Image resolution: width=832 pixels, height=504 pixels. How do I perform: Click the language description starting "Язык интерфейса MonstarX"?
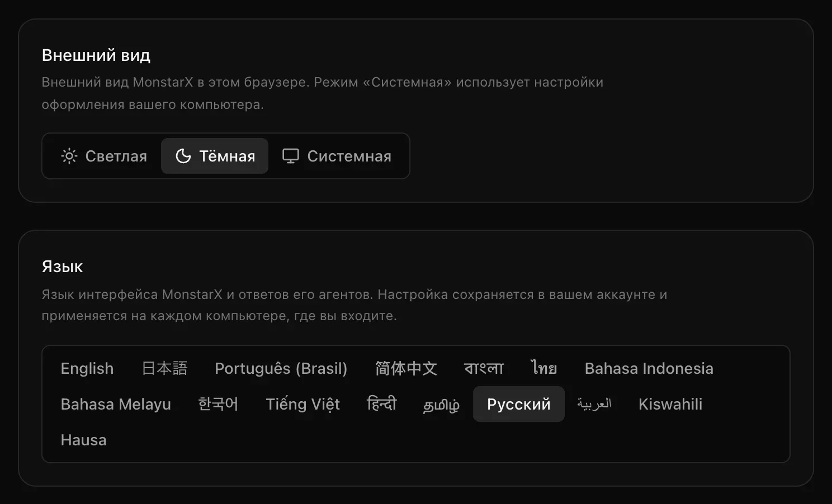coord(354,305)
